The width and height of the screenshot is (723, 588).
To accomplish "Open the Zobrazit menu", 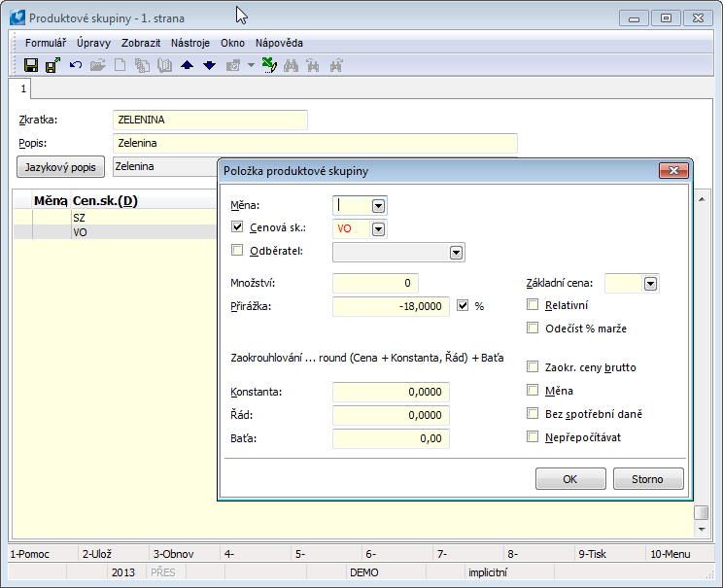I will point(141,43).
